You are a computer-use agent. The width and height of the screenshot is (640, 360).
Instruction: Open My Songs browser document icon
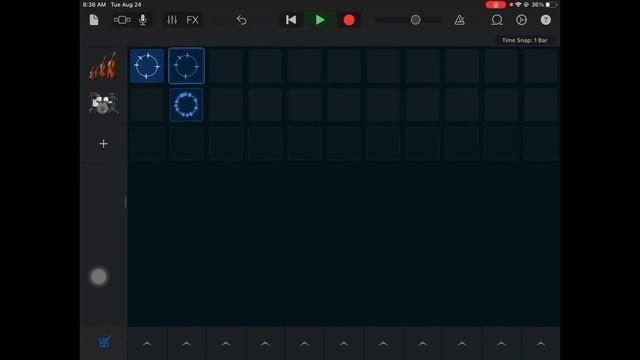click(94, 20)
